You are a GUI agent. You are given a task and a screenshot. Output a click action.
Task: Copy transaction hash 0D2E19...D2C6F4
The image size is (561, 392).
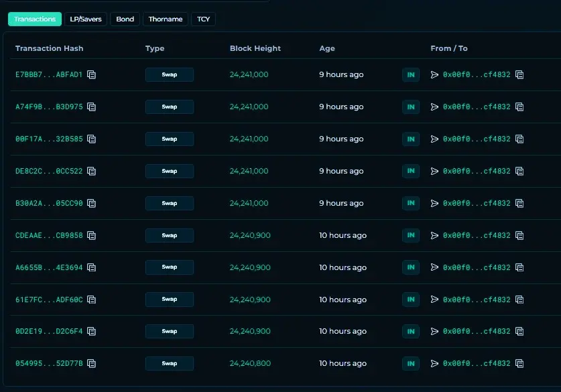click(92, 332)
